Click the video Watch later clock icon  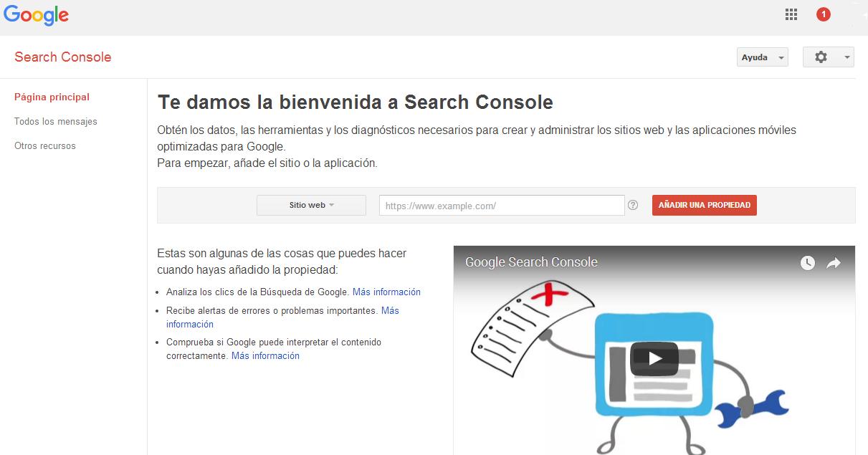pos(808,263)
